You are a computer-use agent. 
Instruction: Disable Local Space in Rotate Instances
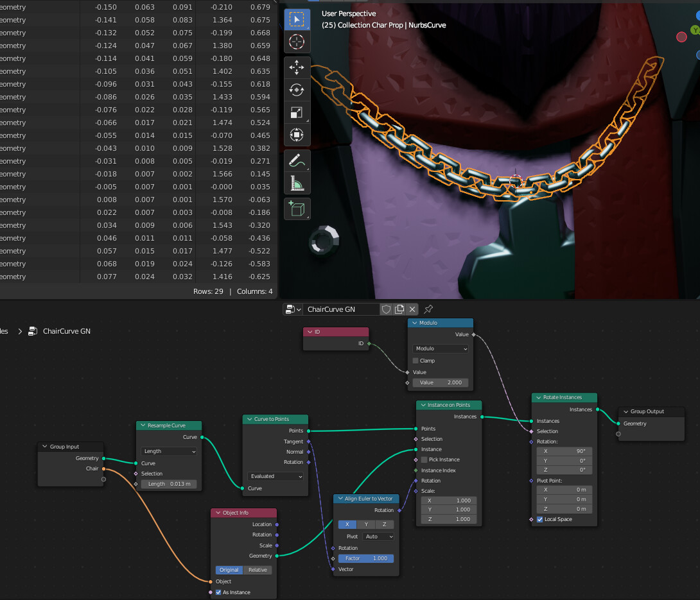(x=540, y=519)
